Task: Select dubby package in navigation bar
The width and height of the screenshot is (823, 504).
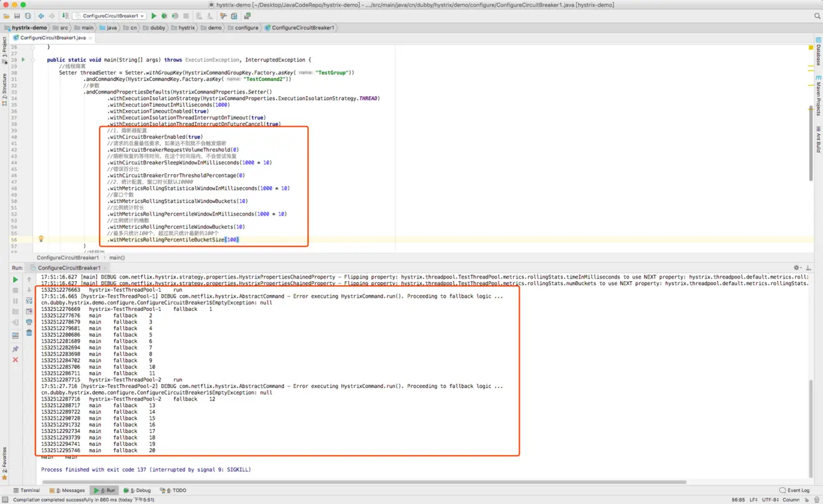Action: pos(154,28)
